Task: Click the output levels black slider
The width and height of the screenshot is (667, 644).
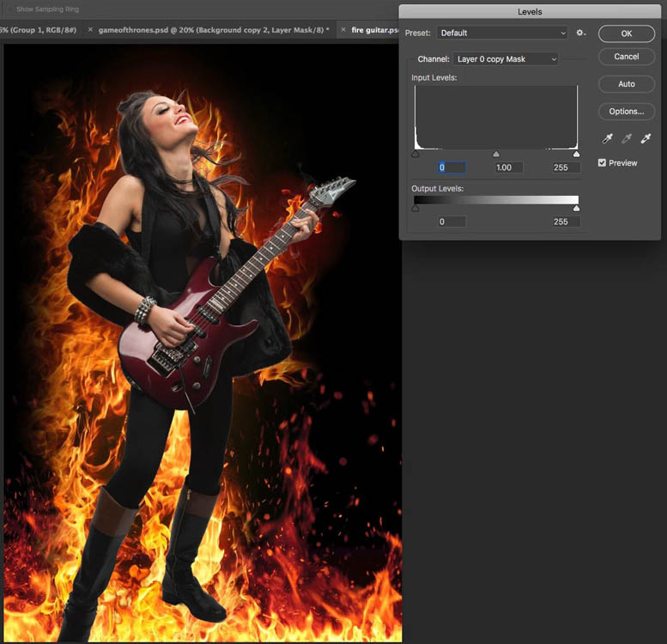Action: pyautogui.click(x=415, y=209)
